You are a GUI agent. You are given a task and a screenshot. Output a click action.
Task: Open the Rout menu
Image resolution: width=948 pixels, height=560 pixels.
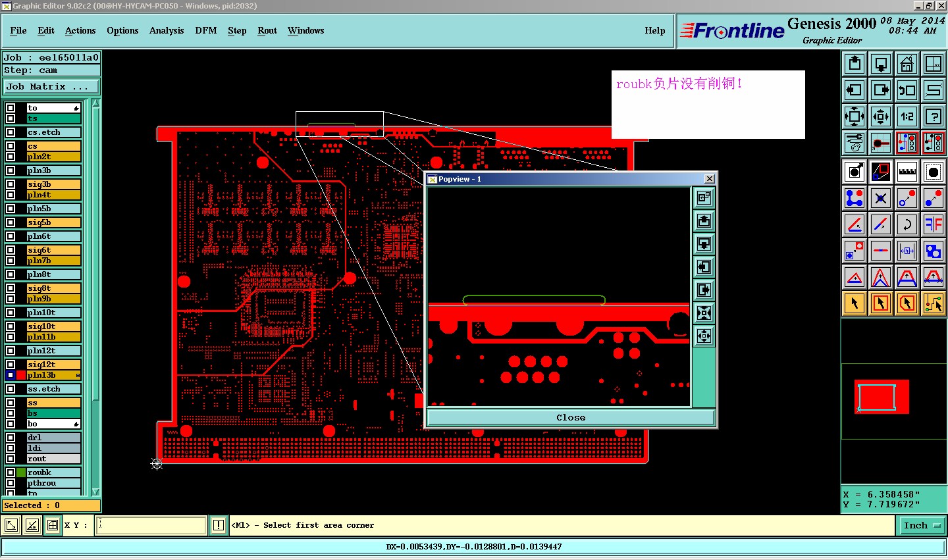pos(267,30)
